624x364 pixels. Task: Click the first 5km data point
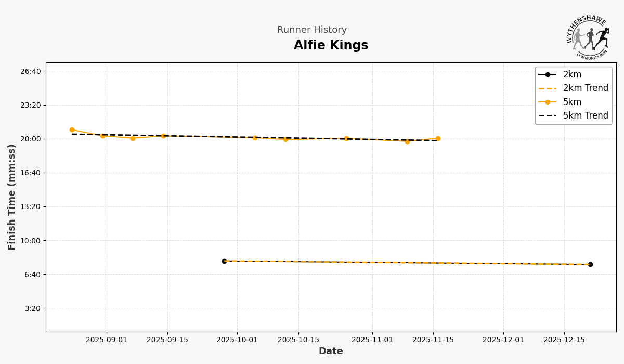click(x=72, y=130)
